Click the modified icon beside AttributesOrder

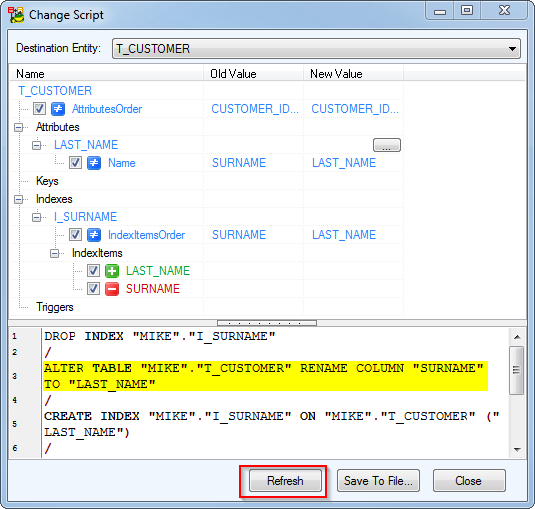pos(58,109)
